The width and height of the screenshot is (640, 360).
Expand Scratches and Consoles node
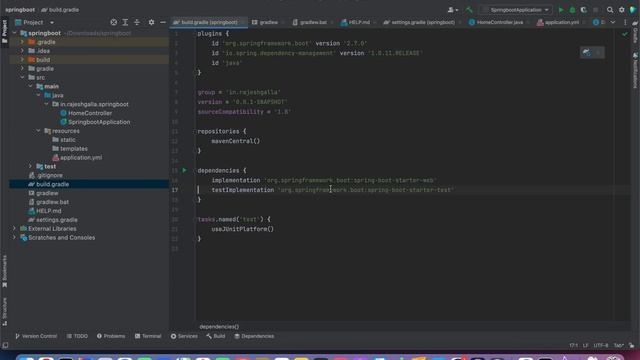coord(14,238)
